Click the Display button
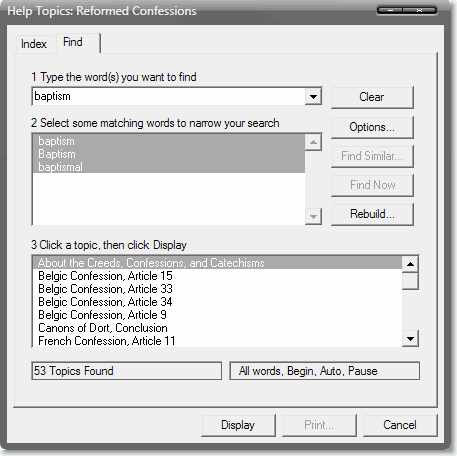The height and width of the screenshot is (456, 457). coord(238,425)
